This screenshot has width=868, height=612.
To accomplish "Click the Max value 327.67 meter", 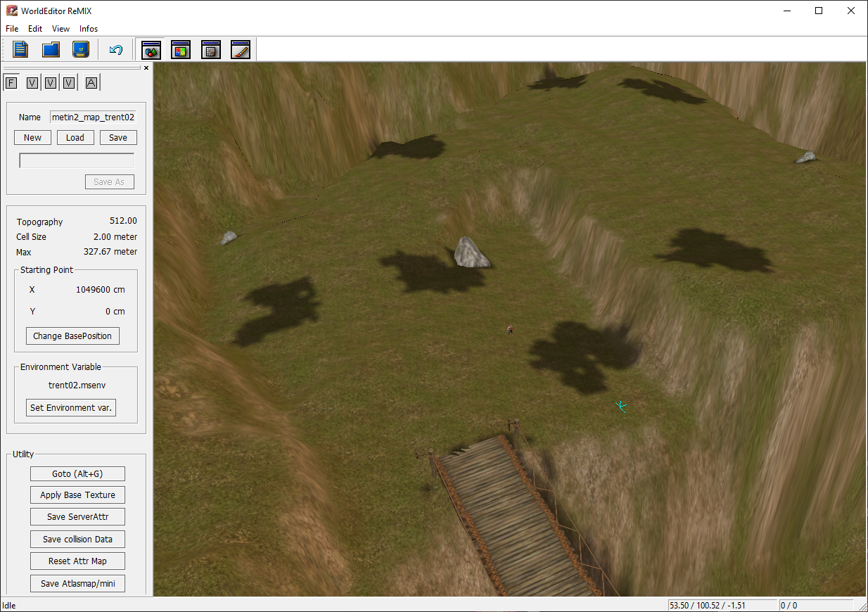I will [111, 252].
